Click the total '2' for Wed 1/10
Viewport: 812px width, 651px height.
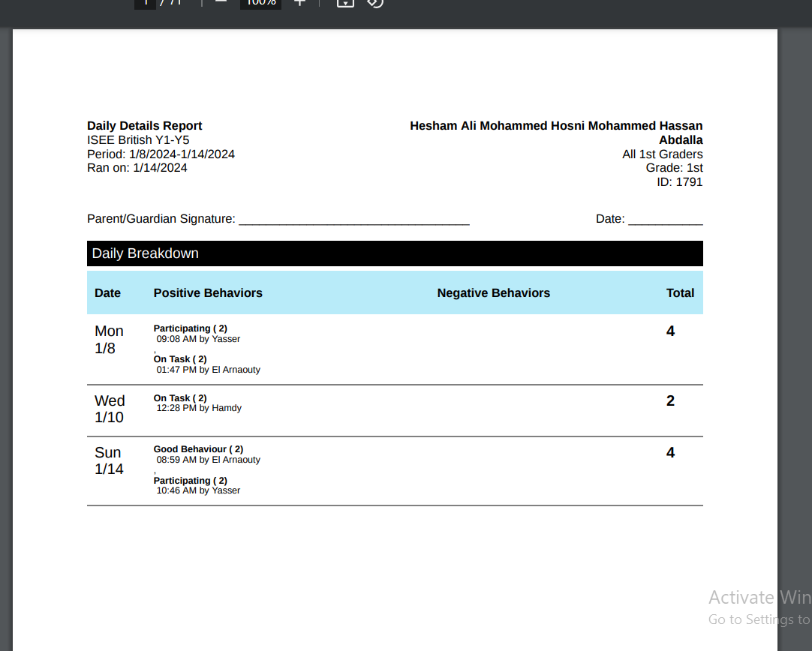670,400
